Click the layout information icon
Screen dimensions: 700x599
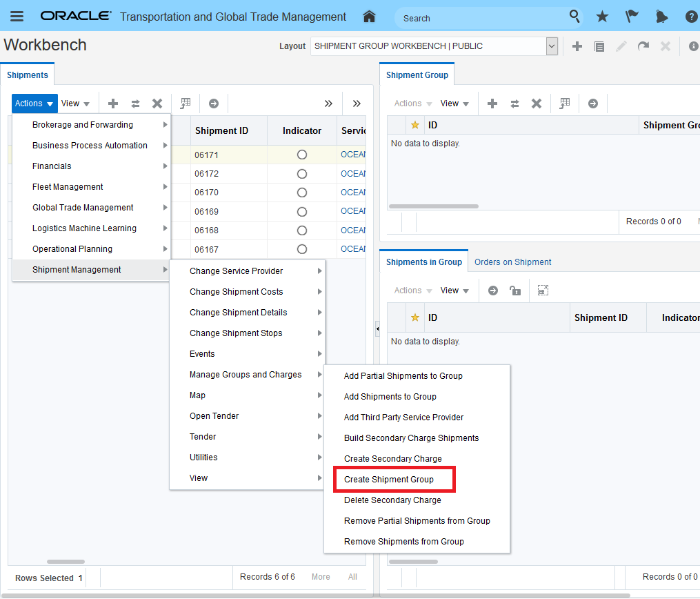point(693,46)
